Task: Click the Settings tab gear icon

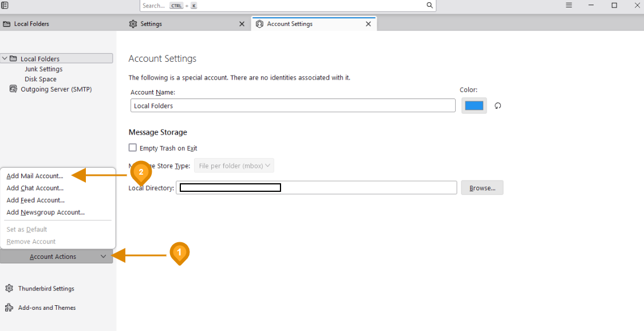Action: point(133,24)
